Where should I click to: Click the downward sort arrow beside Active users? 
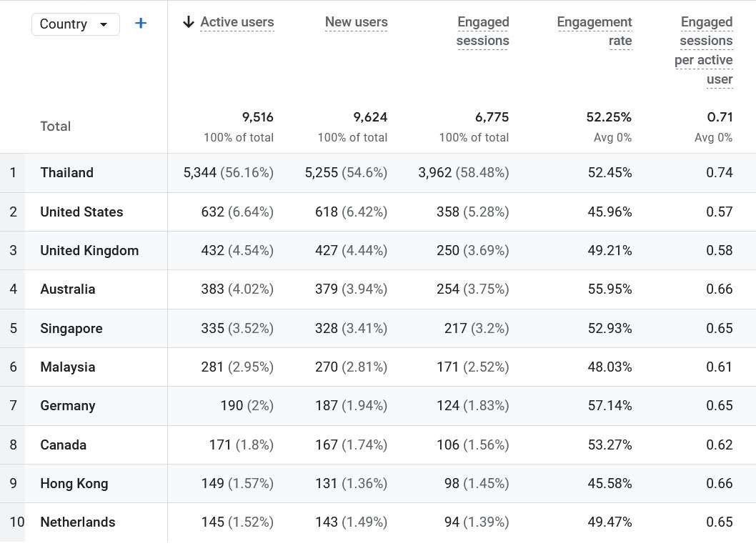click(188, 22)
